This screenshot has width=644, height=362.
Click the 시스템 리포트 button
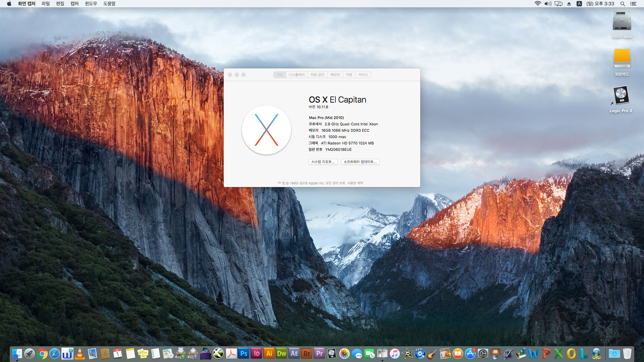(x=323, y=162)
